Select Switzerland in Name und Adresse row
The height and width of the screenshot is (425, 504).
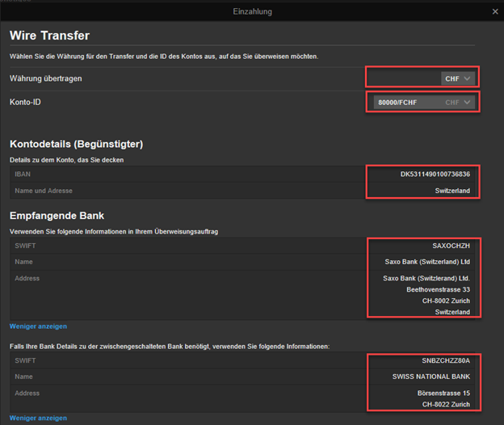tap(452, 191)
